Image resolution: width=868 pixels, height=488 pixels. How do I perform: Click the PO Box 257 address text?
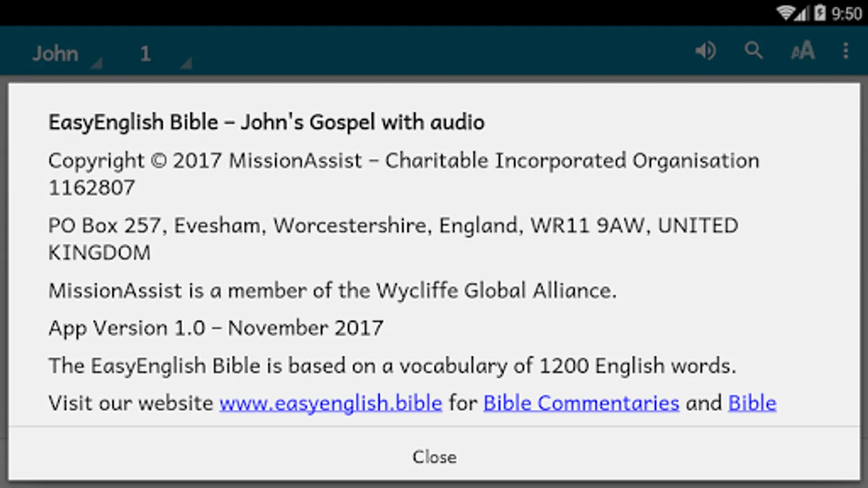[x=393, y=226]
